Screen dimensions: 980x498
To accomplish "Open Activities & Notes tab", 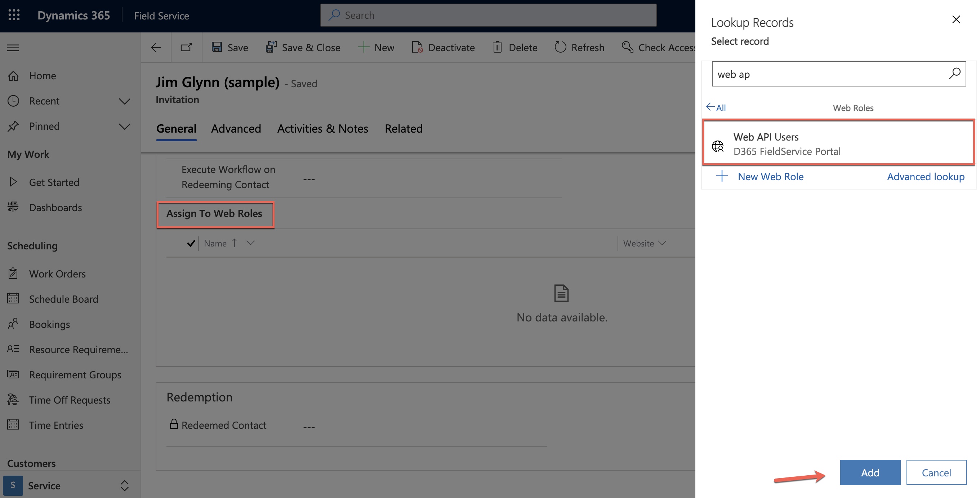I will pyautogui.click(x=322, y=129).
